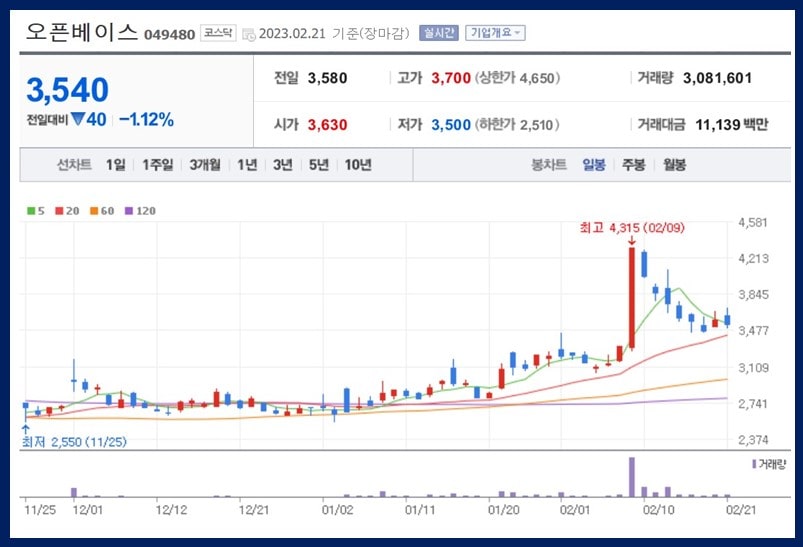Screen dimensions: 803x547
Task: Click the 실시간 button
Action: tap(438, 33)
